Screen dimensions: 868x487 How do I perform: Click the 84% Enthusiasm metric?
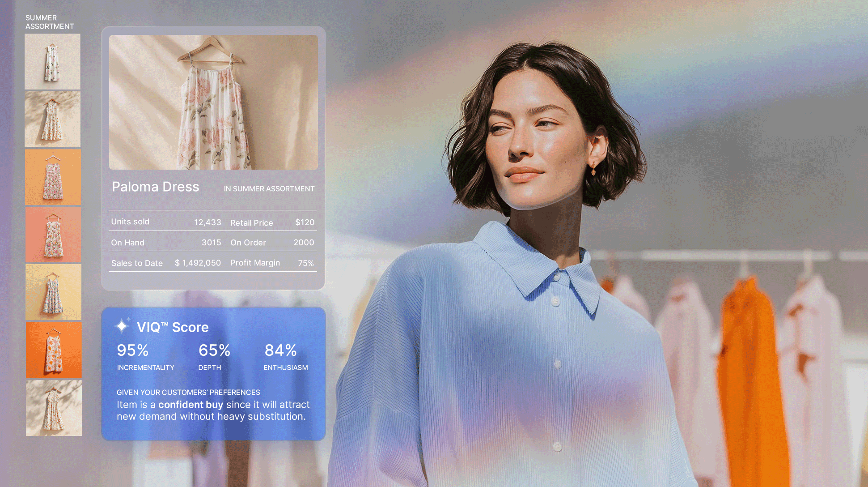pos(281,351)
